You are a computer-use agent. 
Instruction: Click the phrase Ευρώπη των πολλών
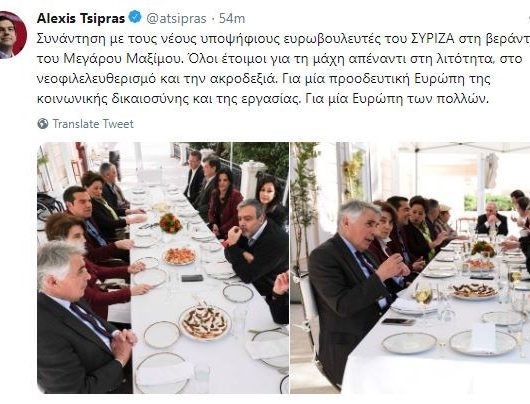tap(420, 99)
